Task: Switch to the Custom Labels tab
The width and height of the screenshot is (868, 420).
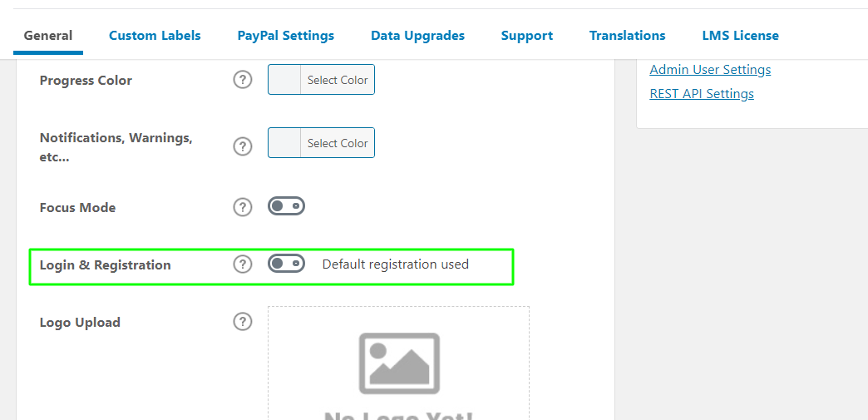Action: click(155, 36)
